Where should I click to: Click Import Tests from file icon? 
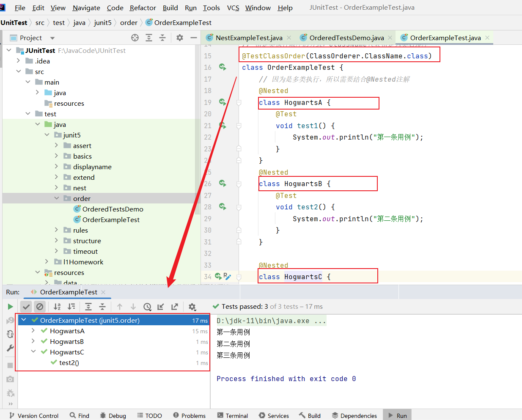pyautogui.click(x=161, y=307)
